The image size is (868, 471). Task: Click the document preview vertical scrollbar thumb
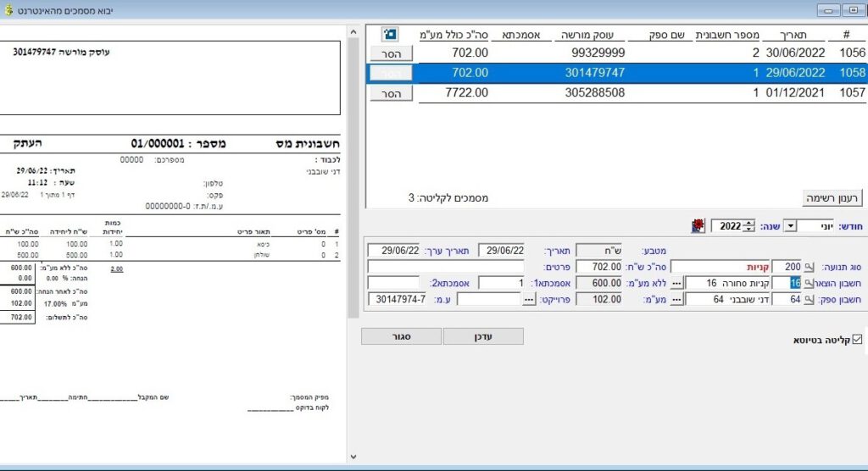[x=353, y=178]
